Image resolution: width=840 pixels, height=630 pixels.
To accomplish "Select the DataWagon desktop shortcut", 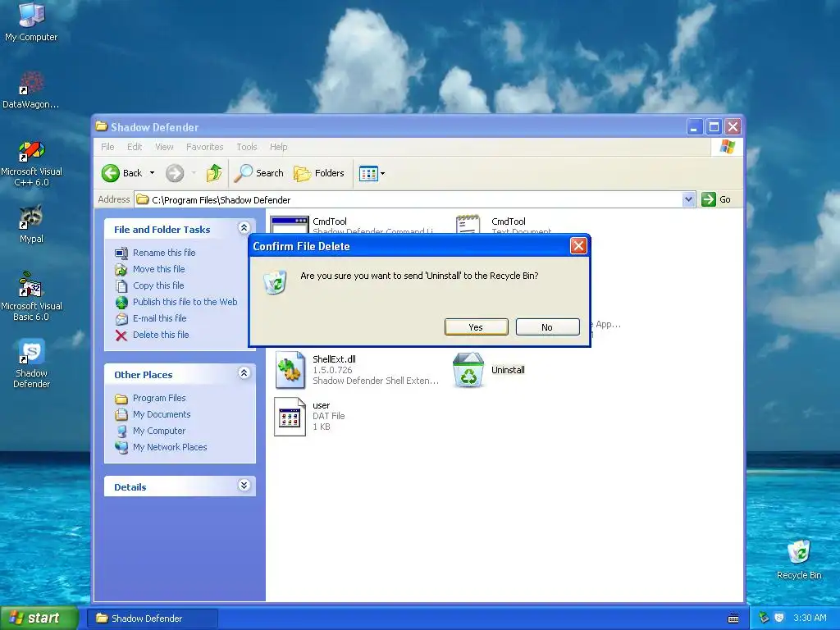I will click(x=31, y=89).
